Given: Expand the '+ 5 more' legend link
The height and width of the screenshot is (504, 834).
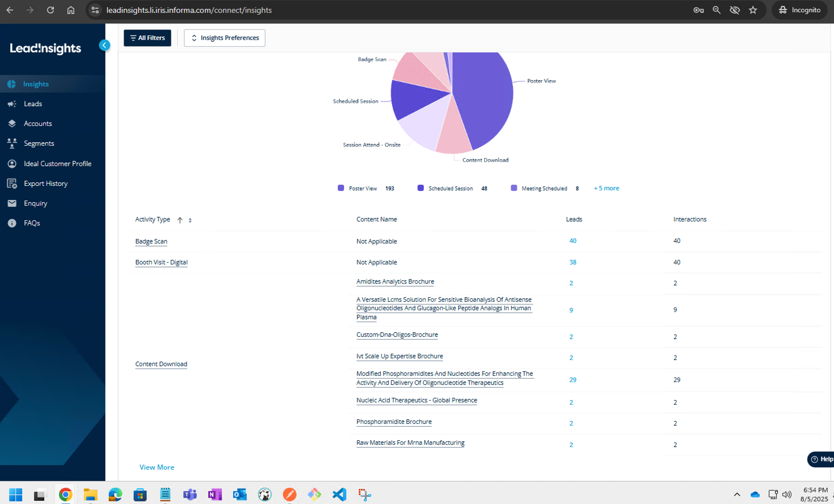Looking at the screenshot, I should point(606,188).
